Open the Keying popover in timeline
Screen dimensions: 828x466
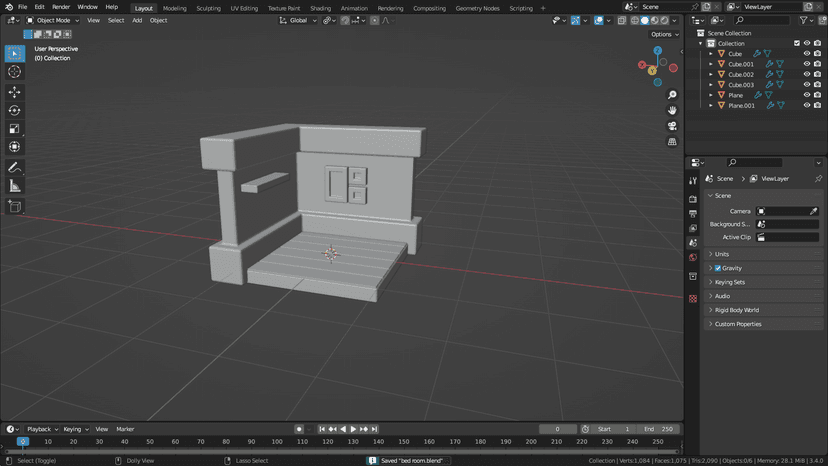tap(76, 430)
